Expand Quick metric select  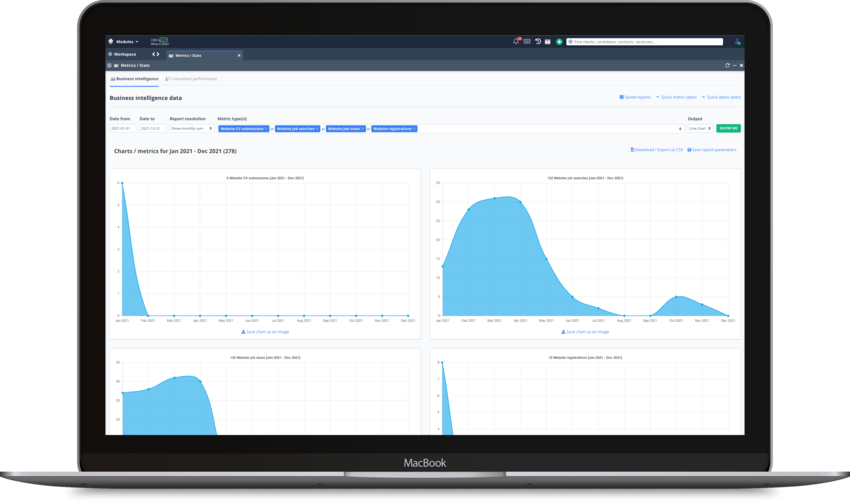click(x=676, y=97)
